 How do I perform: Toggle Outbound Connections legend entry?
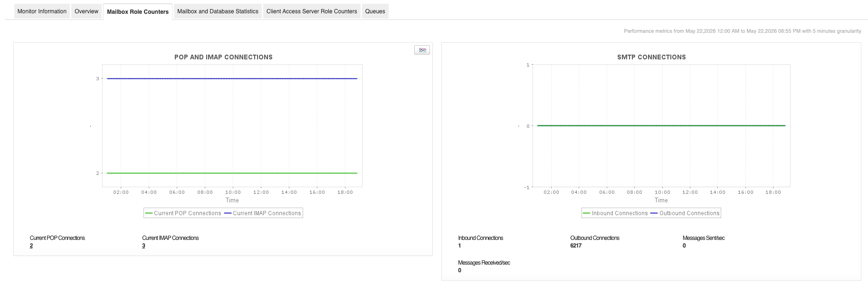tap(685, 213)
